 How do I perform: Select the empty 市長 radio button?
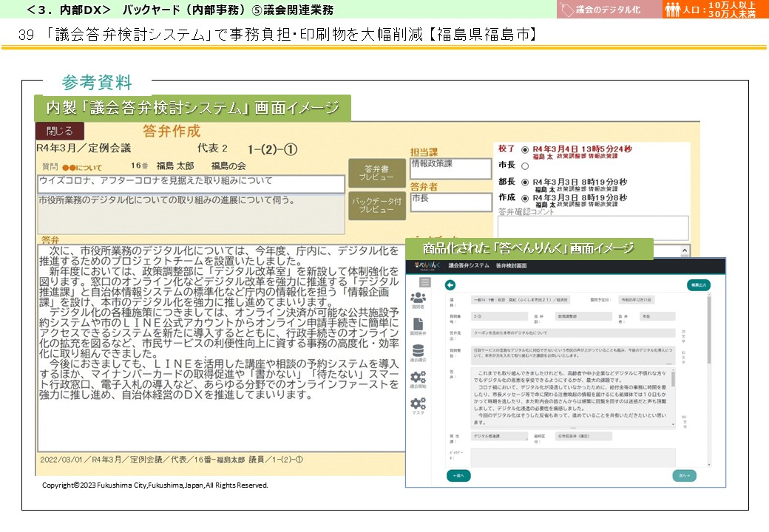click(x=525, y=166)
